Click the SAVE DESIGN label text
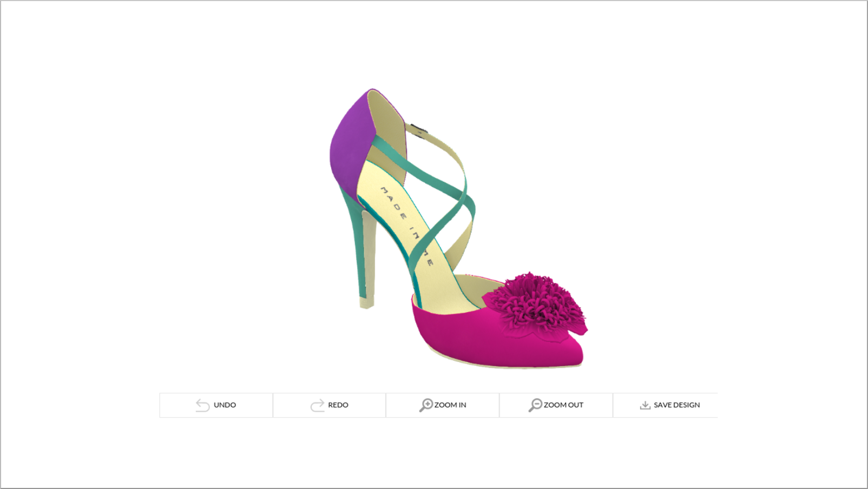The height and width of the screenshot is (489, 868). (x=676, y=405)
